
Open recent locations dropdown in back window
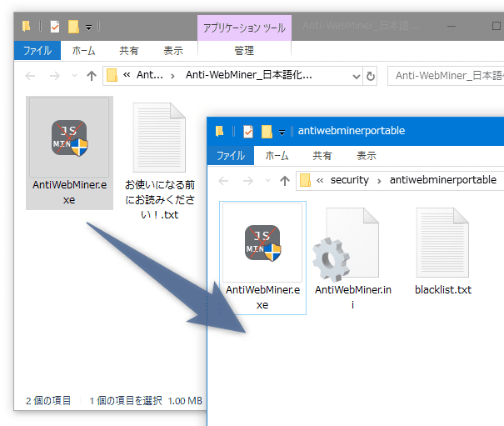tap(75, 76)
